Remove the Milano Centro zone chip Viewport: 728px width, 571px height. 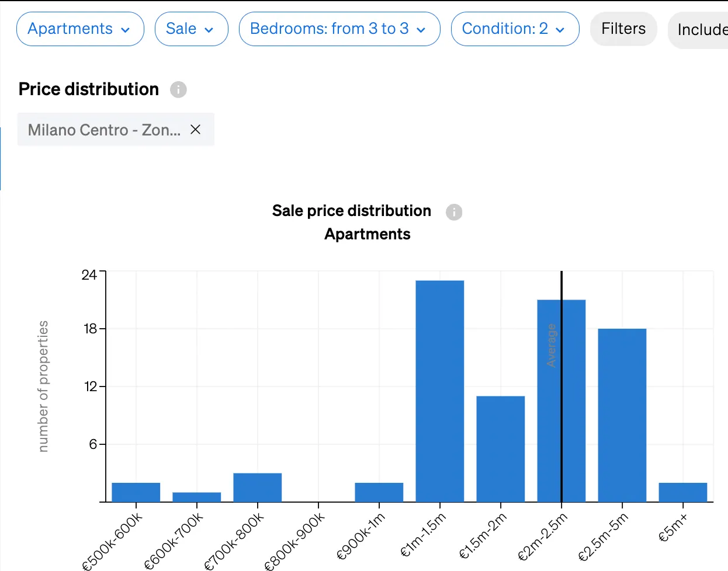[x=196, y=130]
